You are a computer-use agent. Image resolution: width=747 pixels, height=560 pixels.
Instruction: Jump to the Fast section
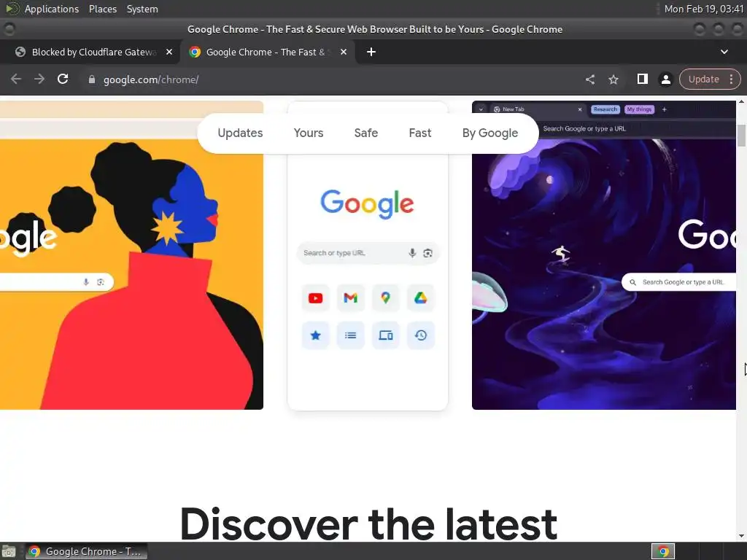click(419, 133)
